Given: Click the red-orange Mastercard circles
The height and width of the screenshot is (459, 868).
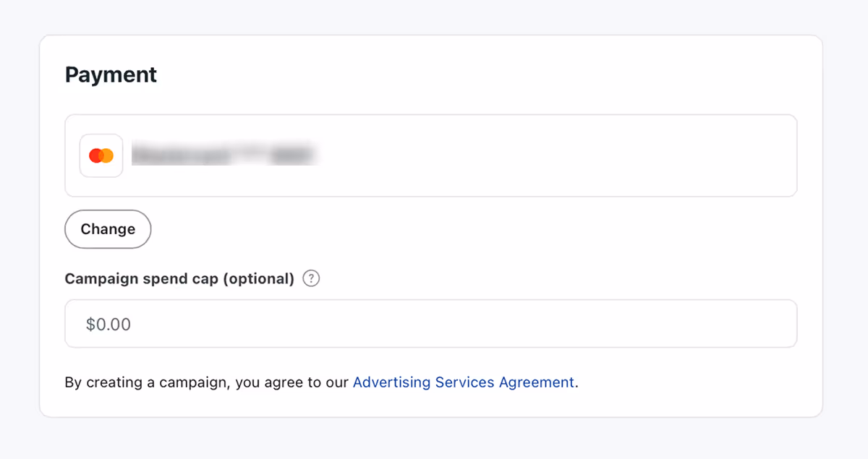Looking at the screenshot, I should click(101, 155).
